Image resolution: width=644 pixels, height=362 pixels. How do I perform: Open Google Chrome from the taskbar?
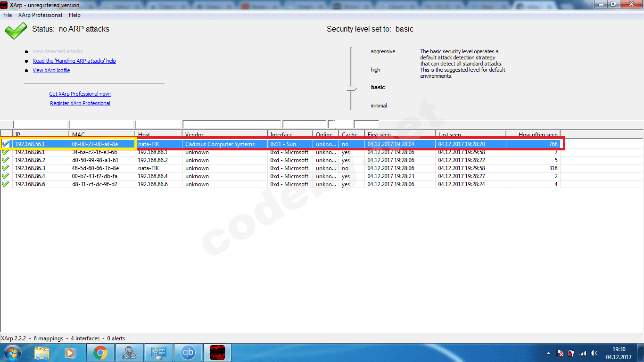pos(100,353)
